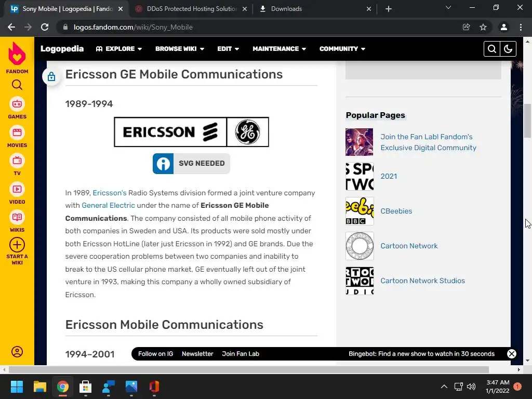Dismiss the Bingebot banner with X
532x399 pixels.
(512, 354)
